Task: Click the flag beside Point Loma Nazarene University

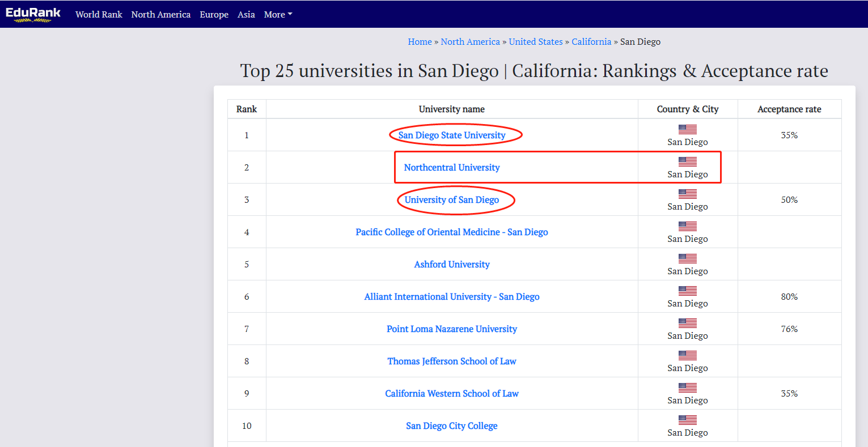Action: click(x=687, y=323)
